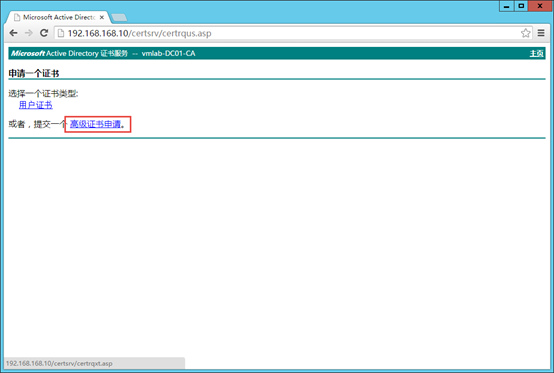This screenshot has height=373, width=554.
Task: Click the browser forward arrow
Action: pos(29,33)
